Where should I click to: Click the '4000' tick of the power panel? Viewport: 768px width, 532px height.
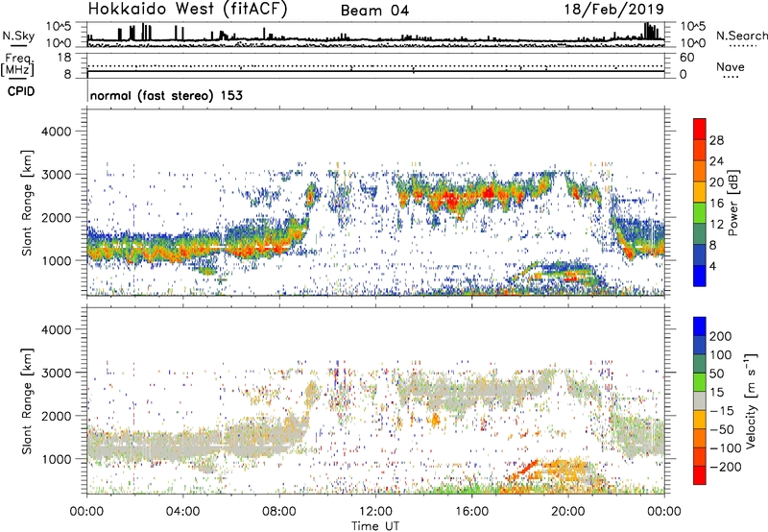tap(57, 132)
